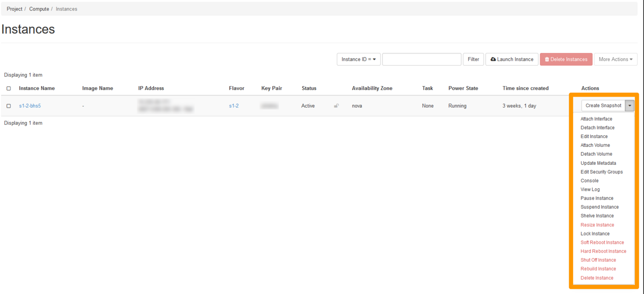Viewport: 644px width, 294px height.
Task: Toggle the select-all instances checkbox
Action: point(9,88)
